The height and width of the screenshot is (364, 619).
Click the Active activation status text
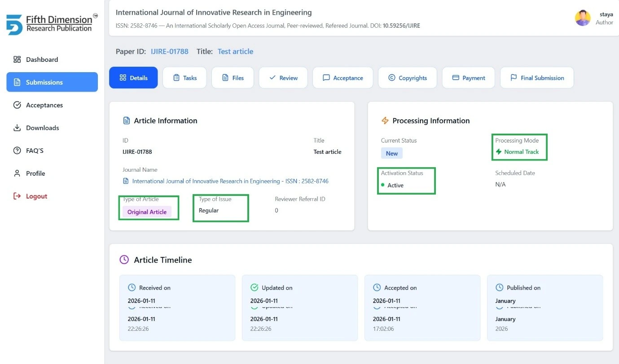point(395,185)
